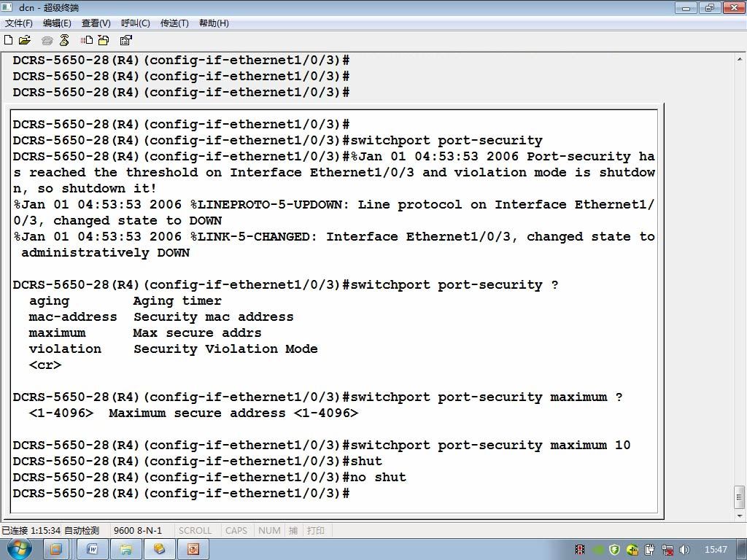The width and height of the screenshot is (747, 560).
Task: Click the vertical scrollbar down arrow
Action: [740, 516]
